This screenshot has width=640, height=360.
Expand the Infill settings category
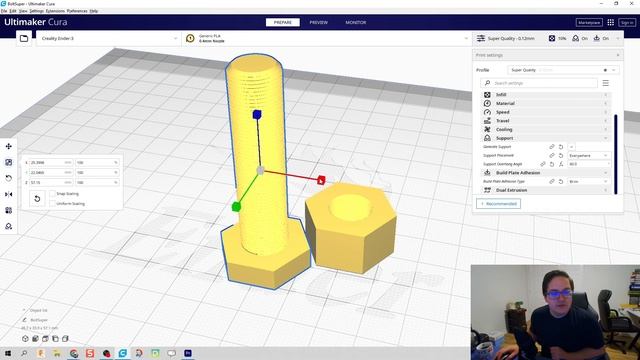pyautogui.click(x=546, y=95)
